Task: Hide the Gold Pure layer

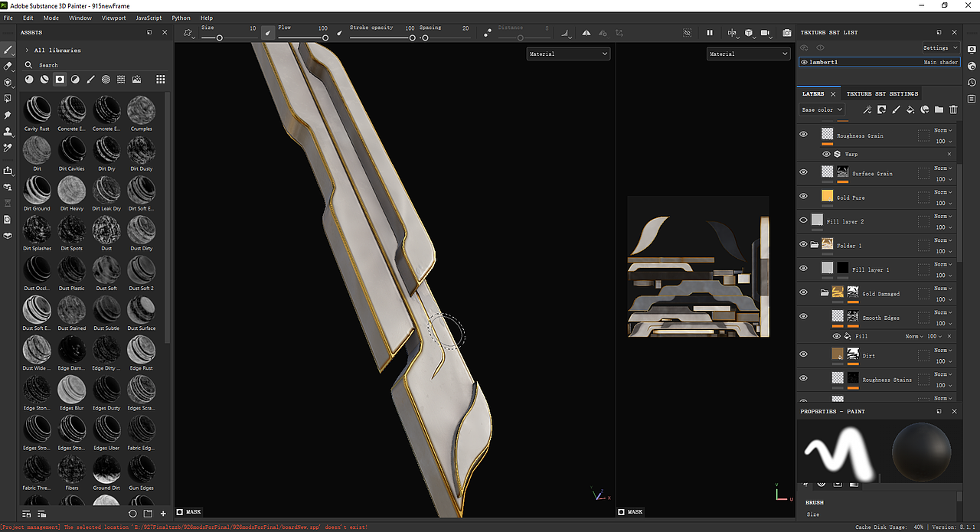Action: 803,196
